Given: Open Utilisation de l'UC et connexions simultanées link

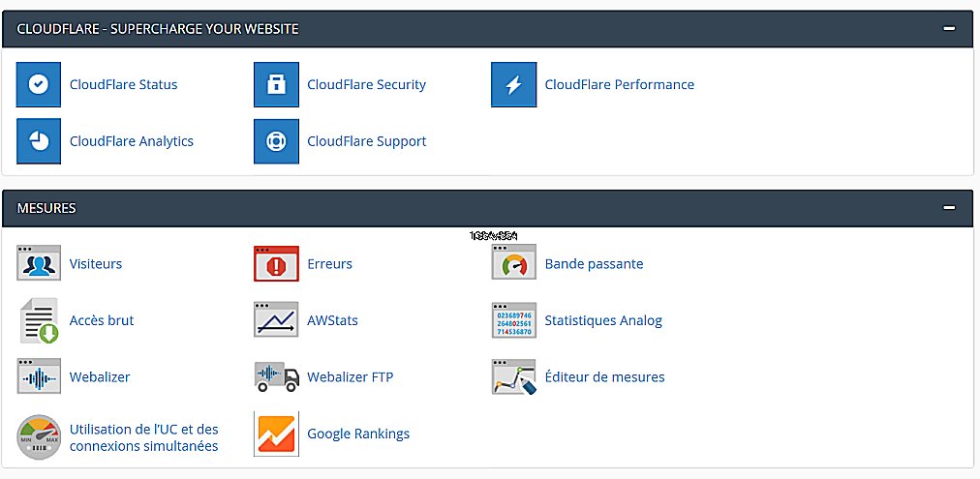Looking at the screenshot, I should tap(143, 437).
